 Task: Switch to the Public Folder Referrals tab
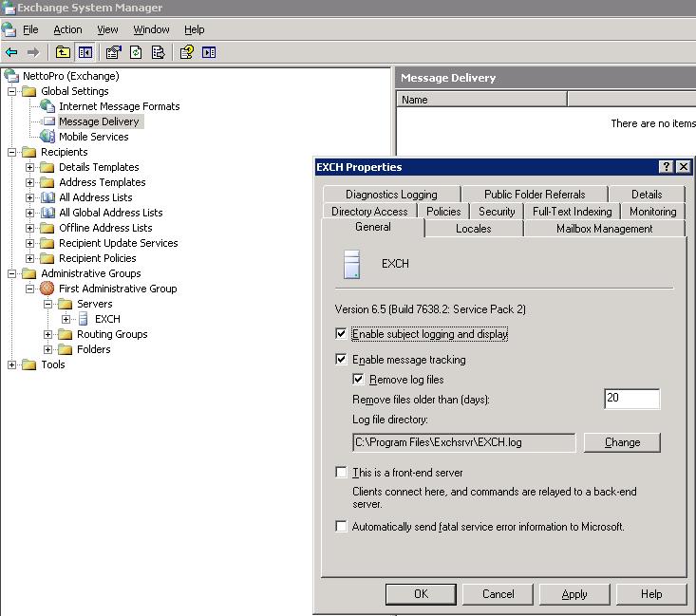click(535, 195)
